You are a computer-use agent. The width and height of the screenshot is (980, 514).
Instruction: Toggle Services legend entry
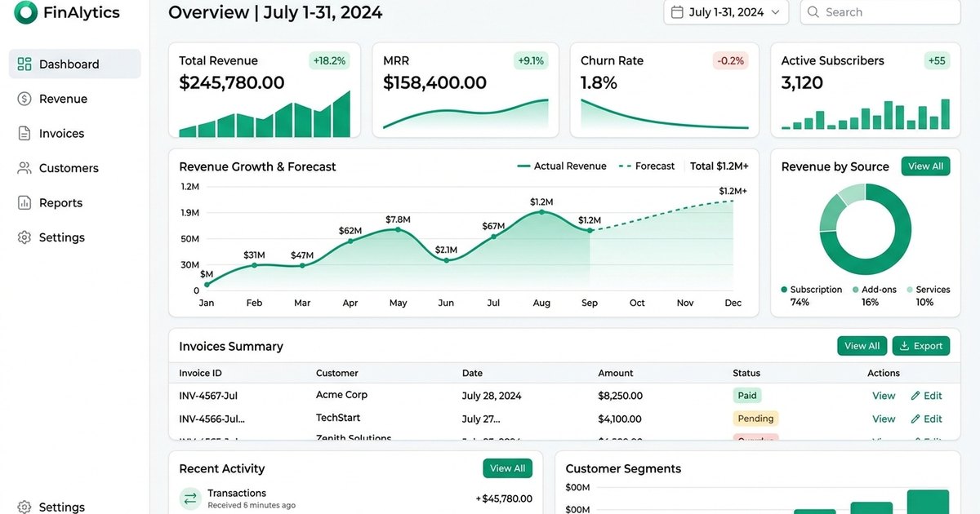click(x=928, y=290)
